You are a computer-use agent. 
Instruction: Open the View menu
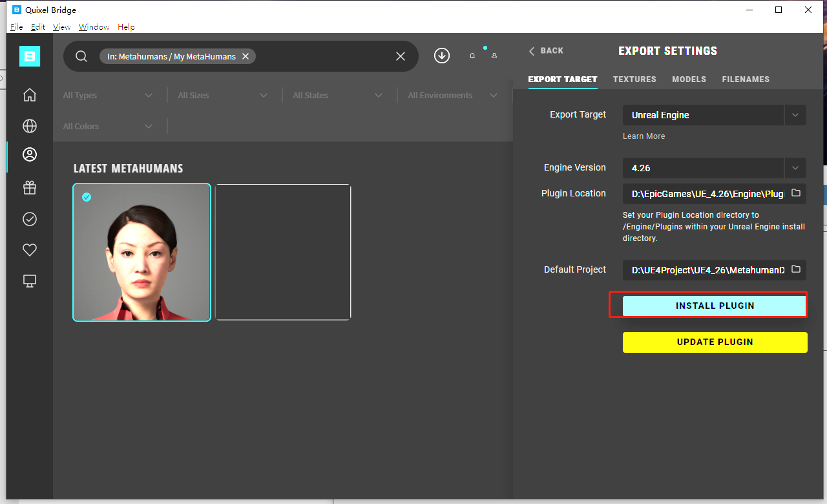(x=62, y=26)
